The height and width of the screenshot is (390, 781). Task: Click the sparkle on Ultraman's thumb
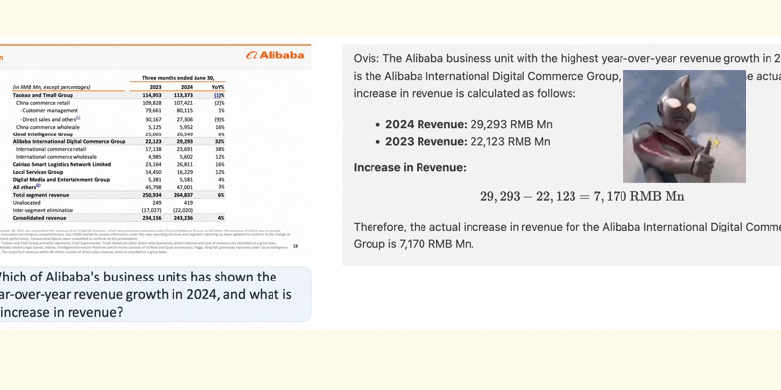pos(716,143)
